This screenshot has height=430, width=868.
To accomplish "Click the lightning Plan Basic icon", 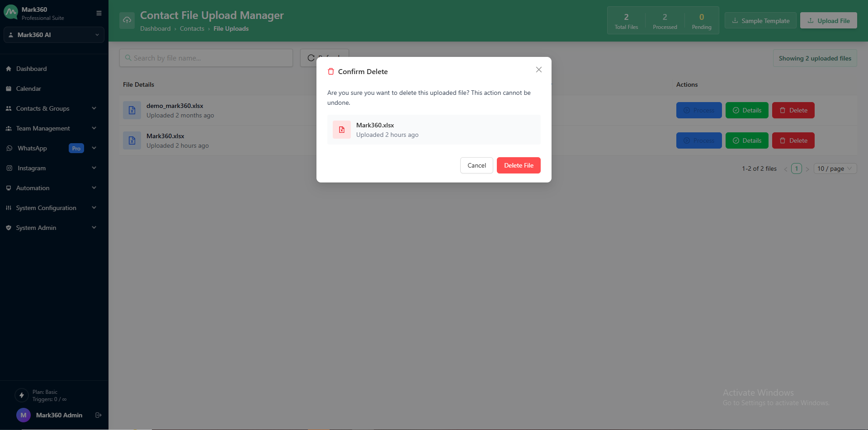I will (x=22, y=395).
